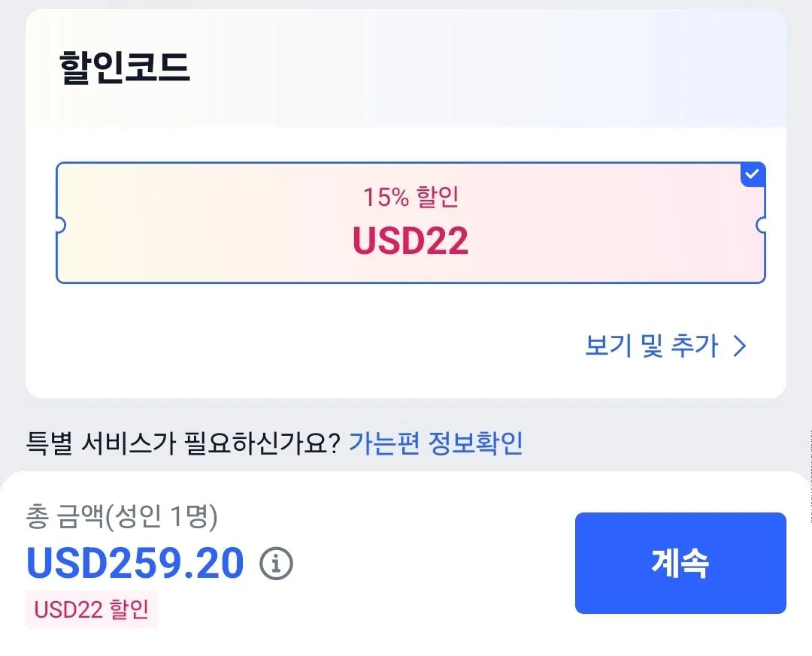Expand additional coupons using the right chevron
The height and width of the screenshot is (656, 812).
pos(741,346)
